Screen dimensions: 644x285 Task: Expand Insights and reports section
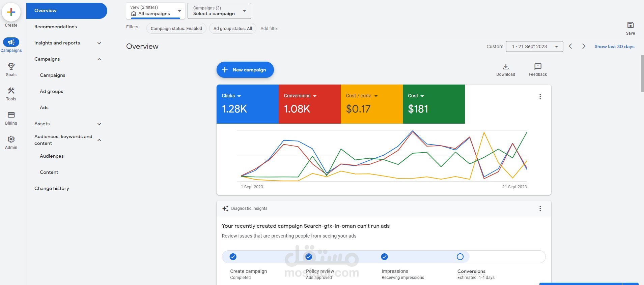click(x=99, y=43)
